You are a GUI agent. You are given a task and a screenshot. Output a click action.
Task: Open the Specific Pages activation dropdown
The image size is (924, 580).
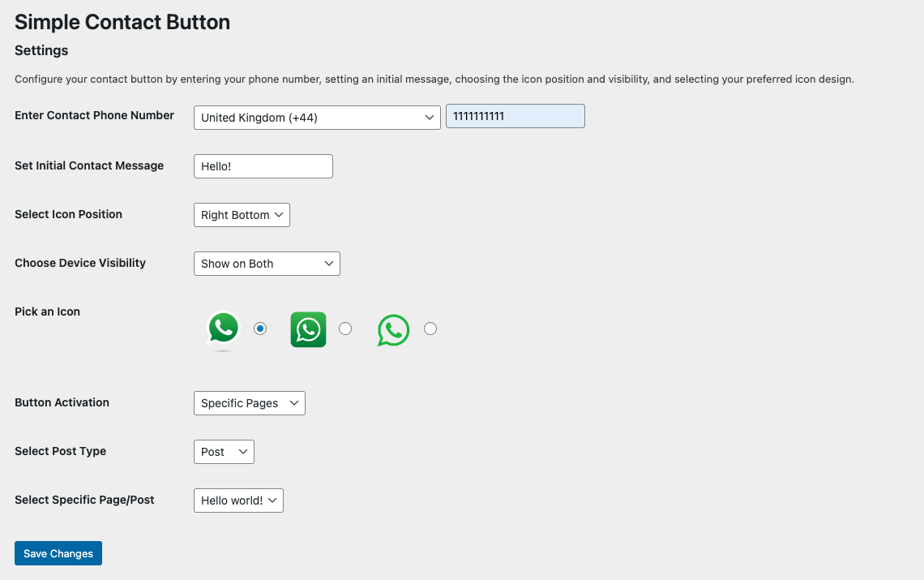point(250,403)
